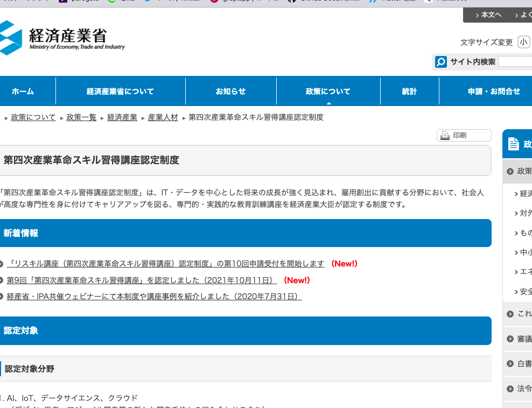The image size is (532, 408).
Task: Click the サイト内検索 input field
Action: (x=515, y=62)
